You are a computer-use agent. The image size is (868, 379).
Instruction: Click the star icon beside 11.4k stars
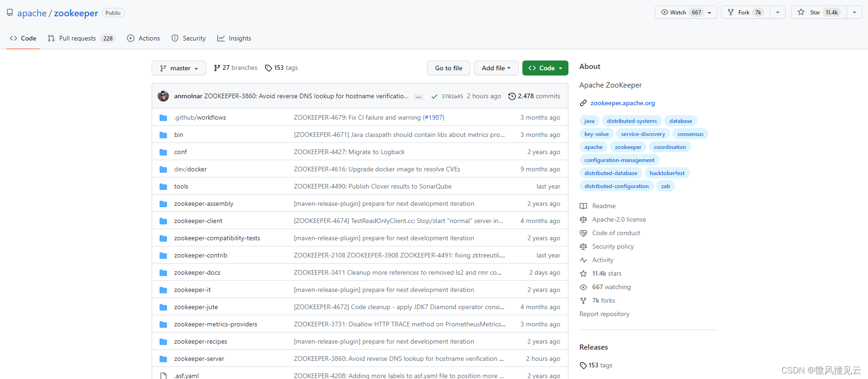[583, 274]
